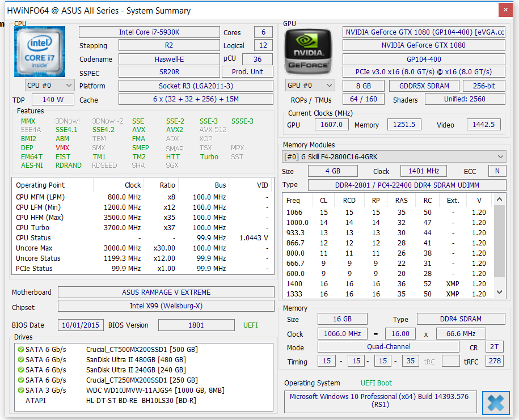
Task: Click the ASUS RAMPAGE V EXTREME motherboard field
Action: [166, 292]
